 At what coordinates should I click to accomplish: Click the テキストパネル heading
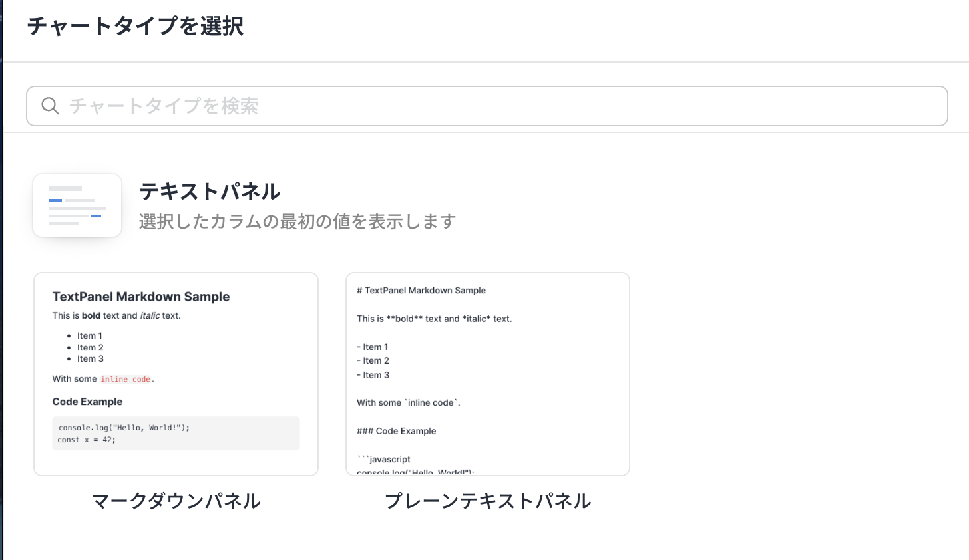click(x=210, y=192)
